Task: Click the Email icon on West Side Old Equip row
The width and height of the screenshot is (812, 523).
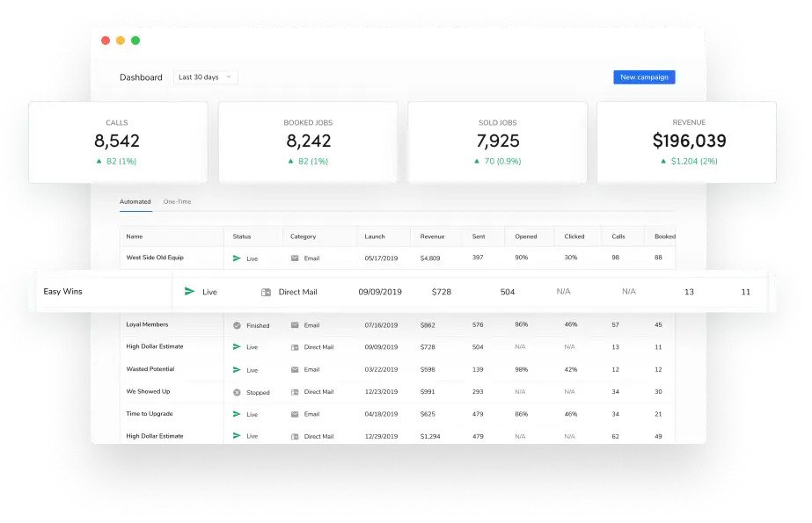Action: (296, 258)
